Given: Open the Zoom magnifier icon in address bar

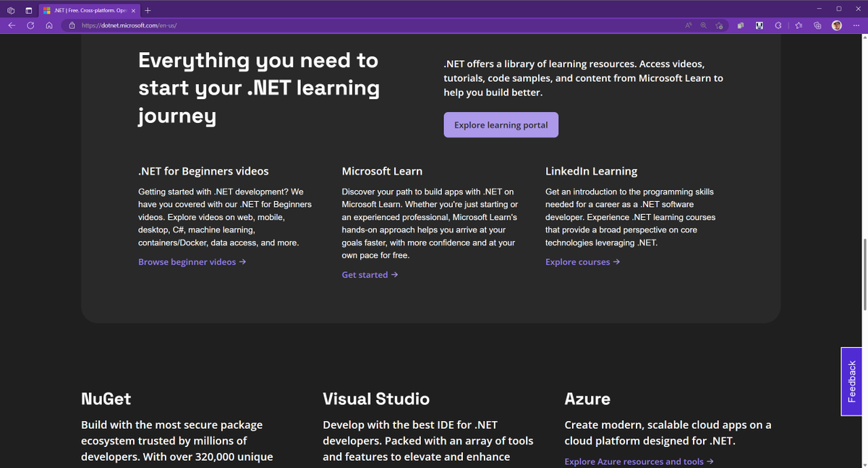Looking at the screenshot, I should (x=703, y=25).
